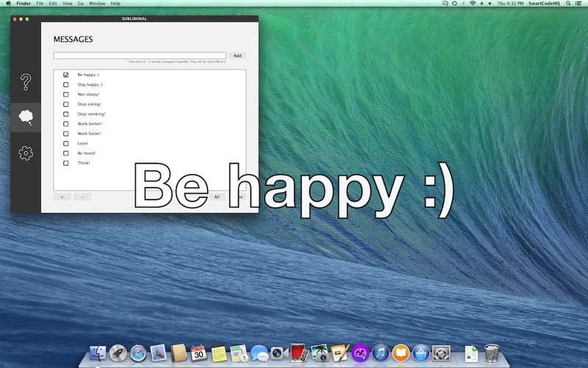Screen dimensions: 588x368
Task: Tick the 'Stop eating!' checkbox
Action: [65, 104]
